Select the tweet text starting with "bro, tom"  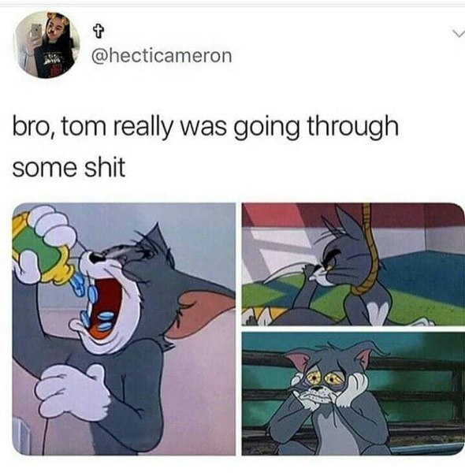point(205,147)
